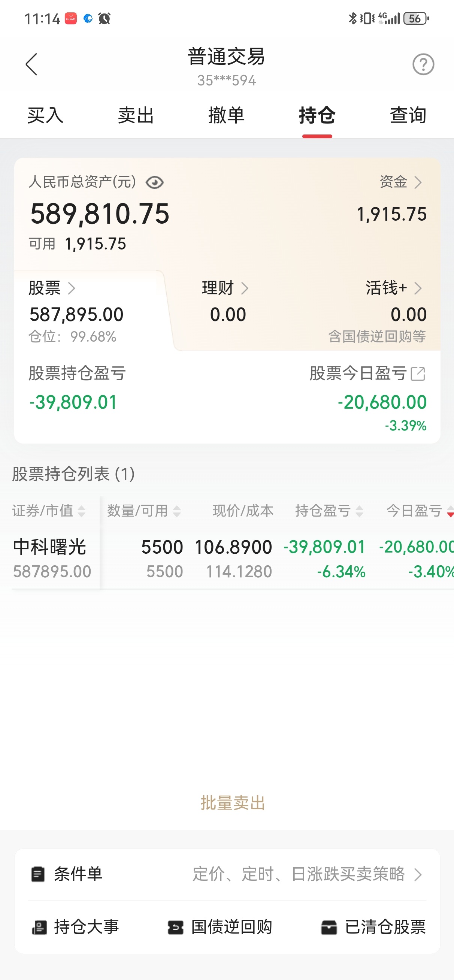Tap the 已清仓股票 box icon
454x980 pixels.
329,927
